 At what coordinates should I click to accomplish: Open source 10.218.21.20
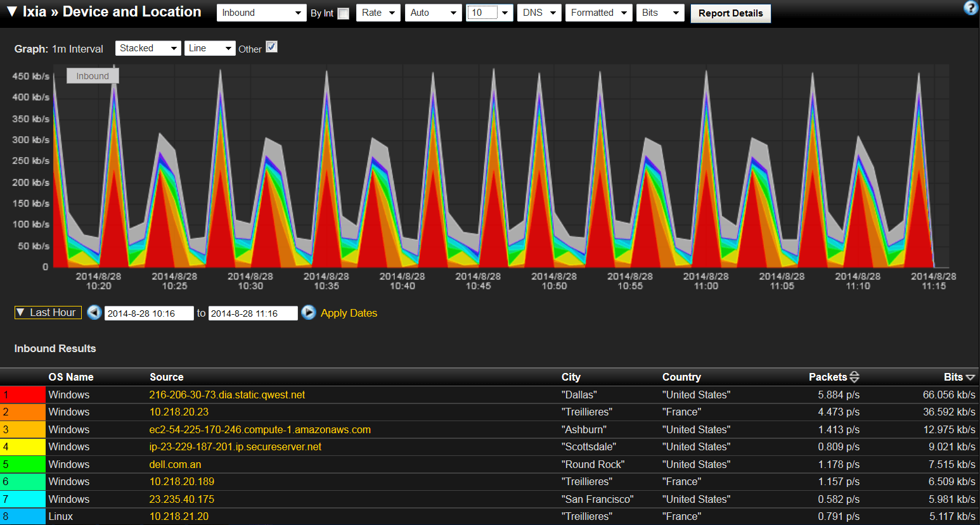179,516
